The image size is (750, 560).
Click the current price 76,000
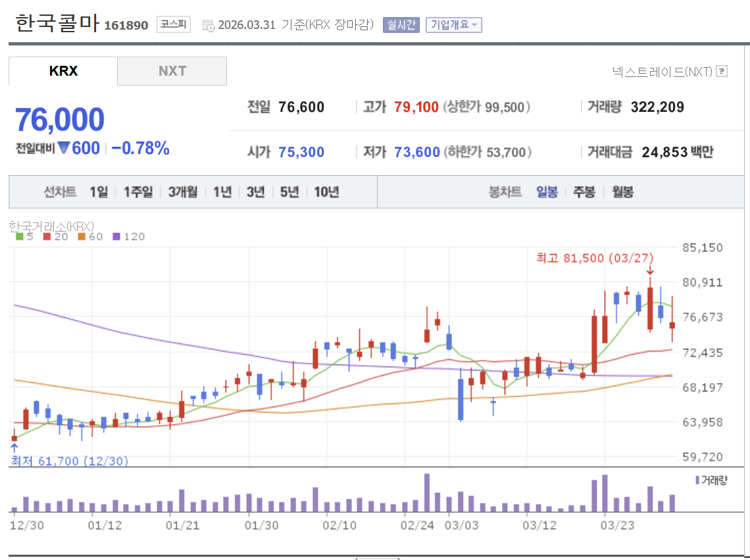pos(59,119)
